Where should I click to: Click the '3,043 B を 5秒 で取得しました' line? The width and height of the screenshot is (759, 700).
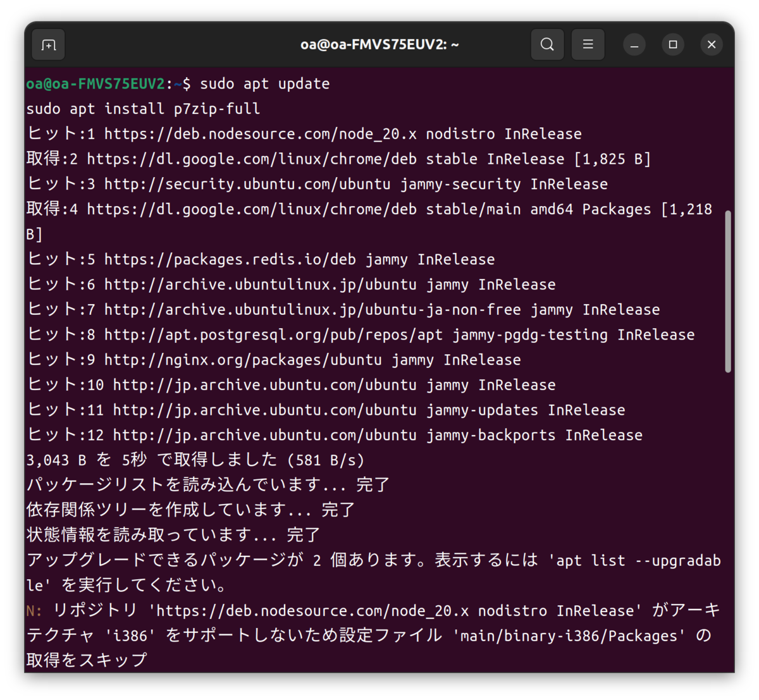(x=195, y=460)
